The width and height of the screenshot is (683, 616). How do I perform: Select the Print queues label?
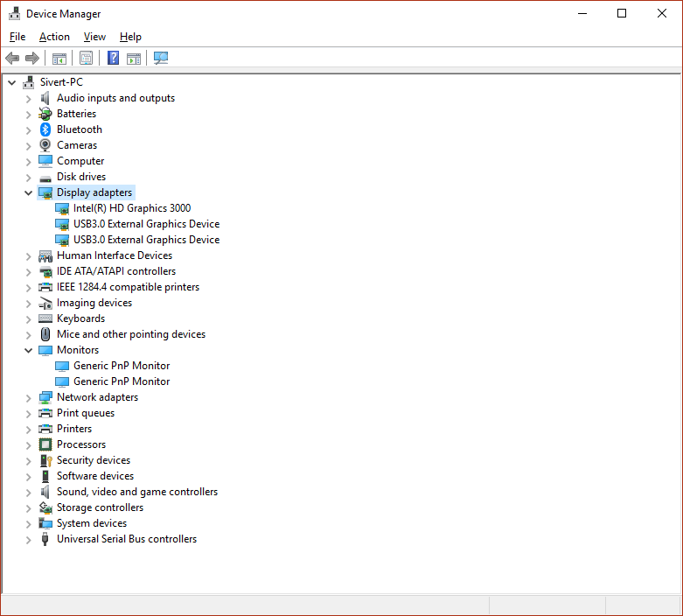[86, 413]
